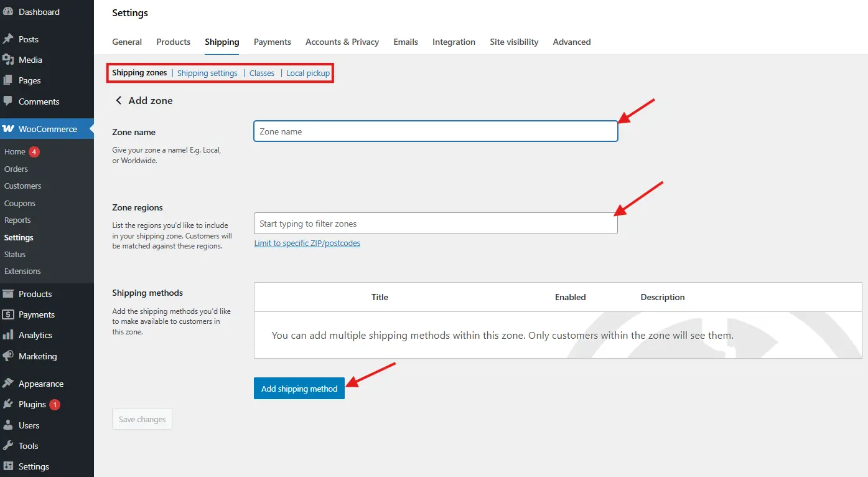Click the Users person icon
This screenshot has height=477, width=868.
[x=8, y=425]
